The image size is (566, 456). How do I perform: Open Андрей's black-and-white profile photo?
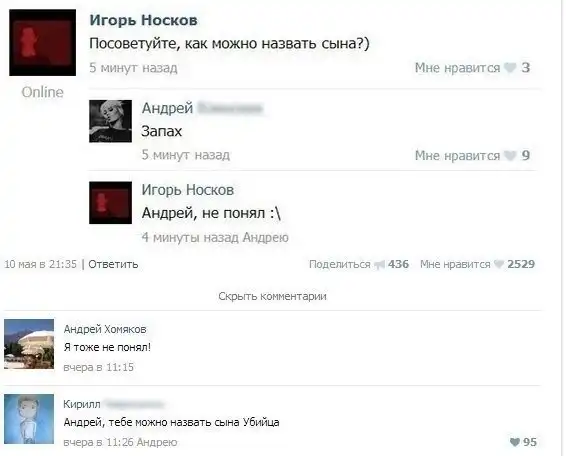coord(110,121)
